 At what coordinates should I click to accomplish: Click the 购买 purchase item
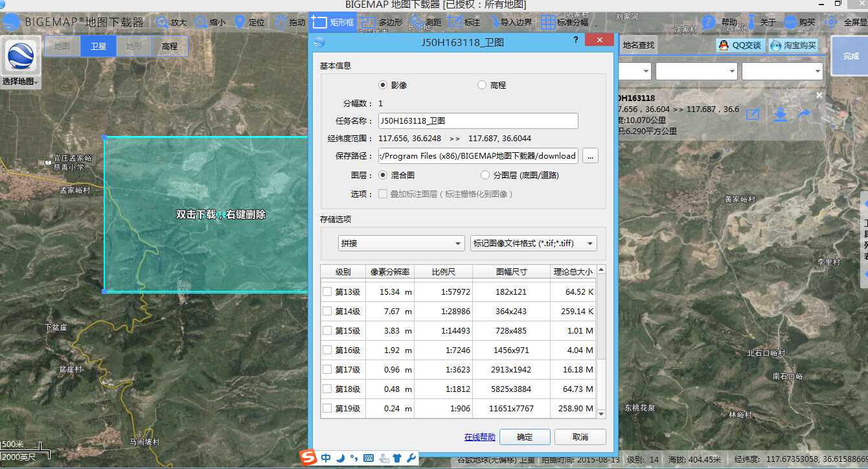click(x=799, y=23)
